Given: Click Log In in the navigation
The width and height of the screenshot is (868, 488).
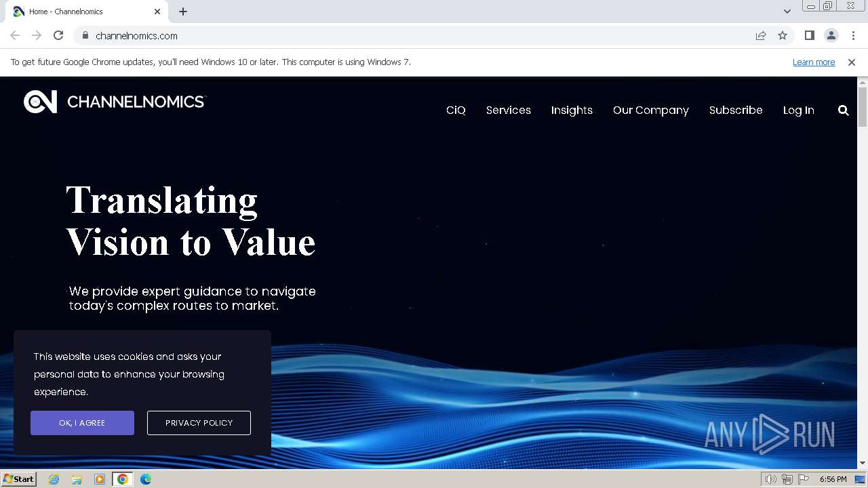Looking at the screenshot, I should (799, 110).
